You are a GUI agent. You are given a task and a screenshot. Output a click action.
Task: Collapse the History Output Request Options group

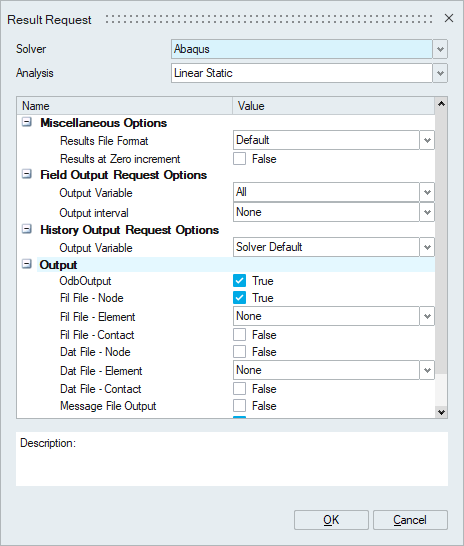pyautogui.click(x=27, y=229)
